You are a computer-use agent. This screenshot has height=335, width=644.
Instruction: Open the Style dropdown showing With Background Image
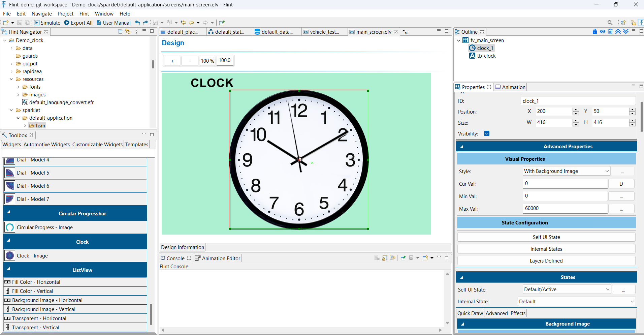(566, 171)
